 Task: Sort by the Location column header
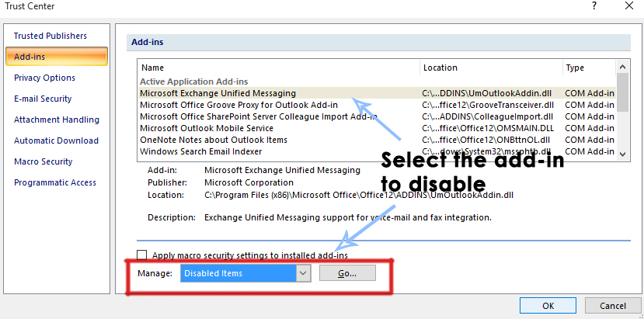click(x=491, y=68)
